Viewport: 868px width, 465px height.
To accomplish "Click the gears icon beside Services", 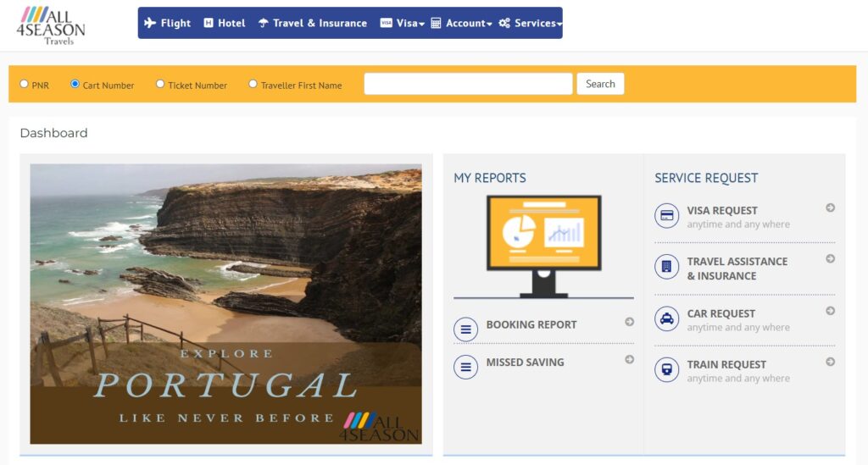I will (x=504, y=23).
